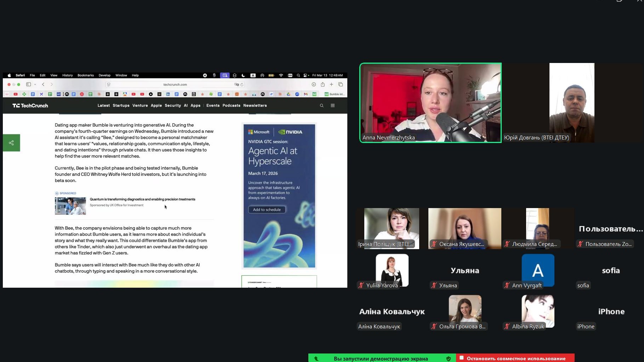Select the Startups nav item on TechCrunch
Viewport: 644px width, 362px height.
click(x=121, y=105)
